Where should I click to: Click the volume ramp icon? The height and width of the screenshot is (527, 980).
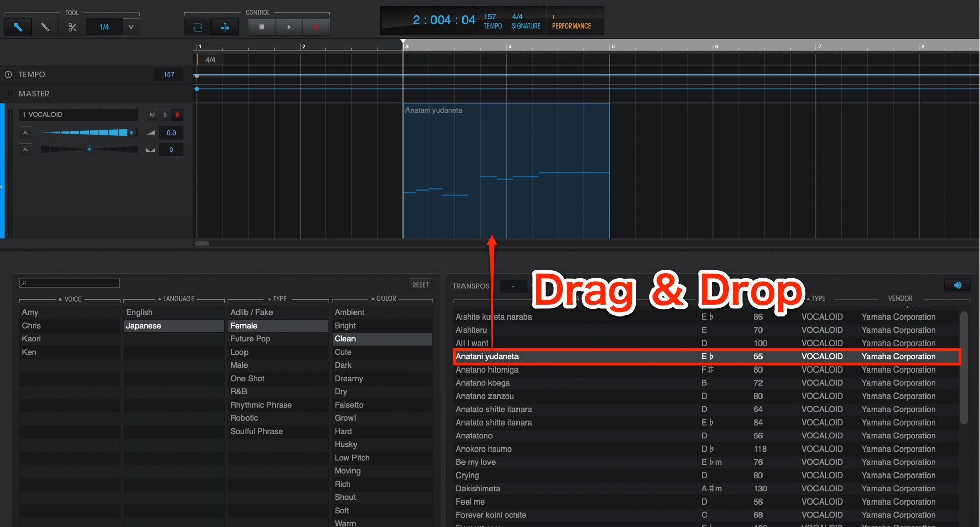click(x=150, y=133)
